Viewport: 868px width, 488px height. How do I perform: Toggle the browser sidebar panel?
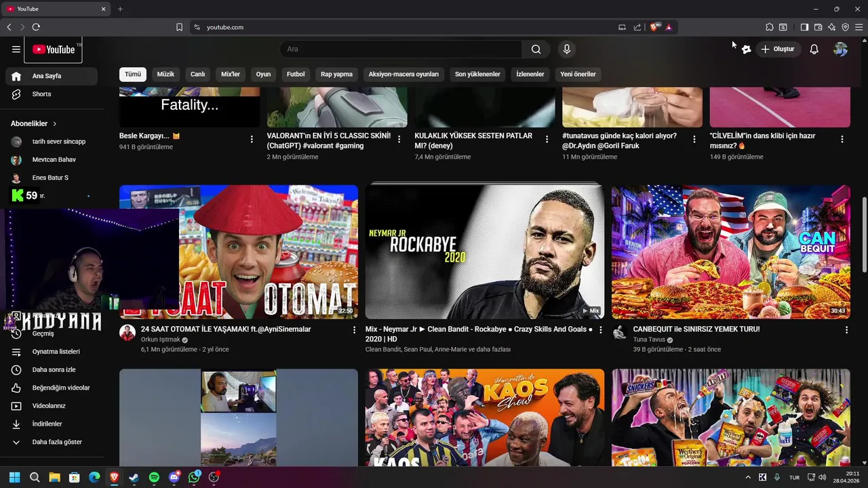[x=804, y=27]
